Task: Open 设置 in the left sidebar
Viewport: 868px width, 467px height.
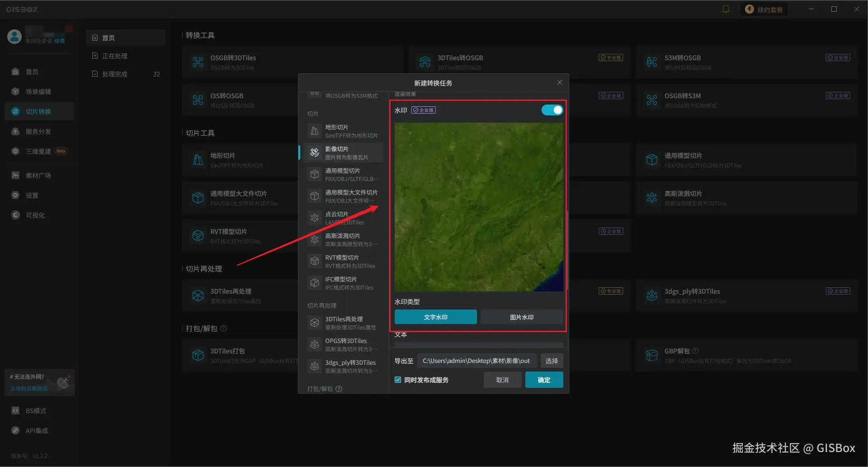Action: 39,195
